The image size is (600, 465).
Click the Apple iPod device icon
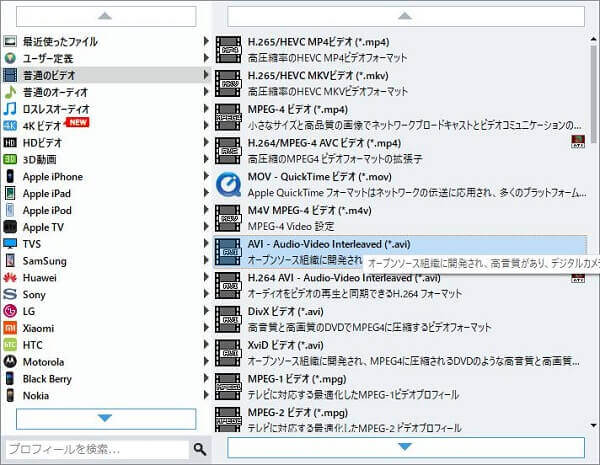[x=10, y=210]
